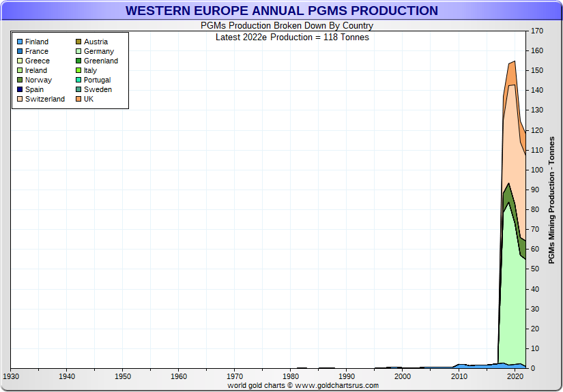Viewport: 563px width, 392px height.
Task: Select the Italy legend label text
Action: pos(90,70)
